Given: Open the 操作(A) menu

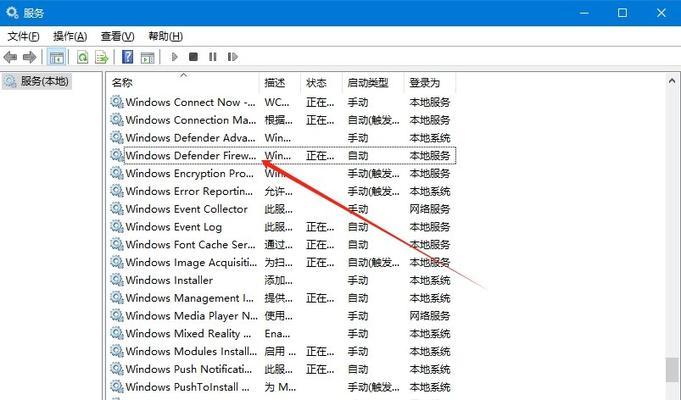Looking at the screenshot, I should tap(70, 36).
